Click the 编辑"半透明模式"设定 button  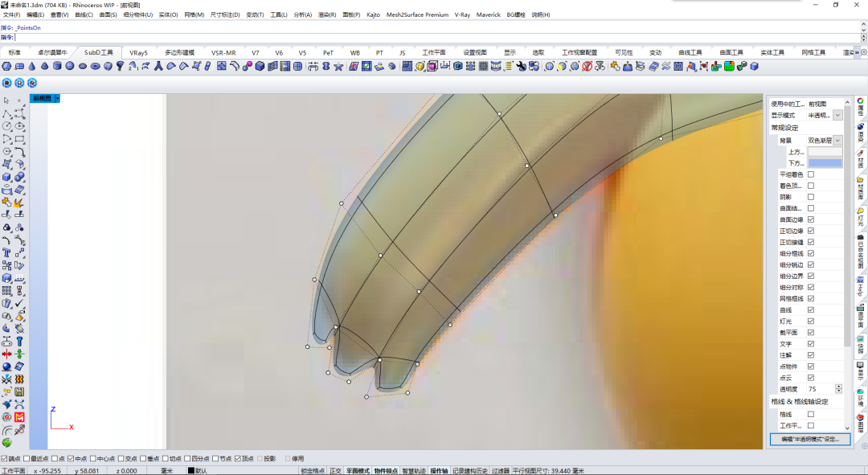(x=810, y=439)
